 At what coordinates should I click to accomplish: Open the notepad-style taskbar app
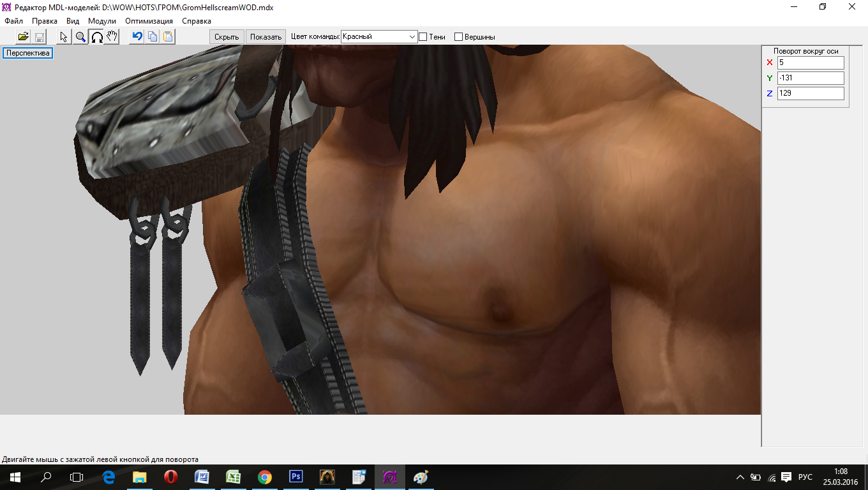coord(359,477)
